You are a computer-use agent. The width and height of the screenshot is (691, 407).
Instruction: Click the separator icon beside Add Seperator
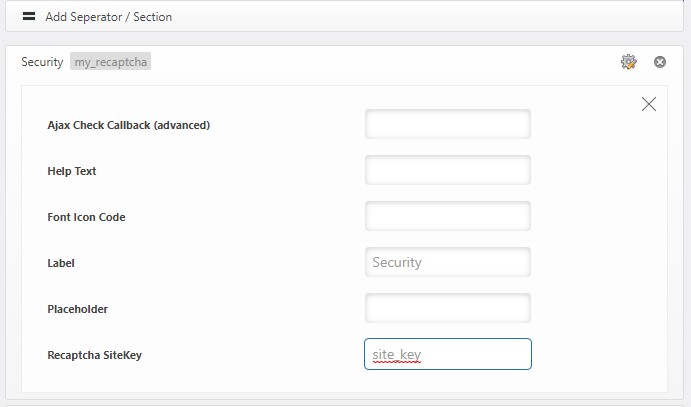click(x=29, y=17)
